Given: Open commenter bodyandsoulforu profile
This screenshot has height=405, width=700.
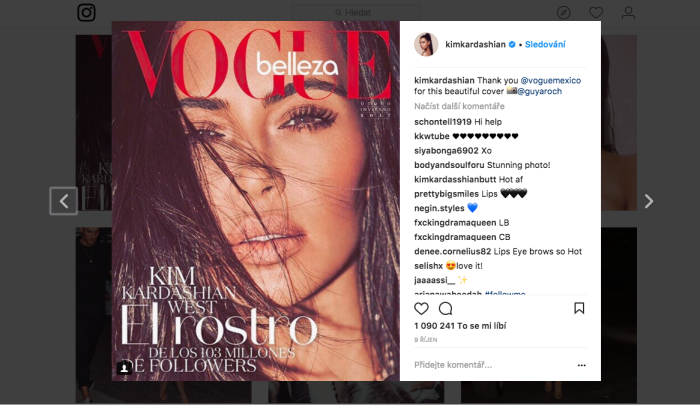Looking at the screenshot, I should click(450, 165).
